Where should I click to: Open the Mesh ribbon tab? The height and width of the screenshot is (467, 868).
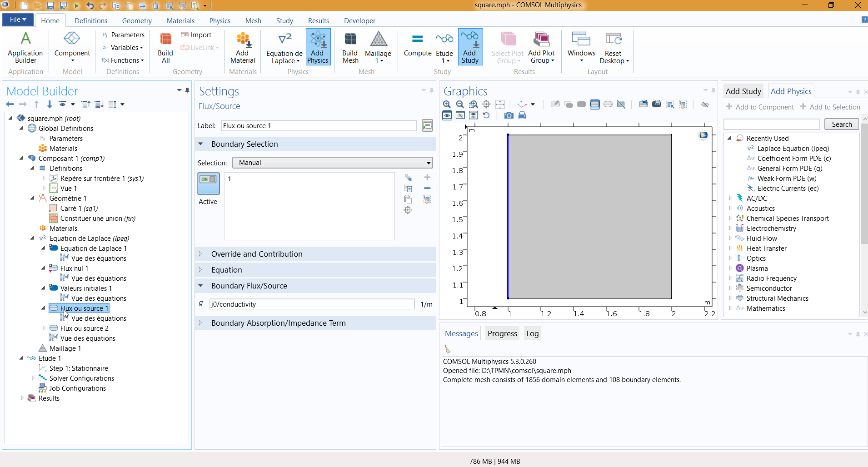coord(253,21)
